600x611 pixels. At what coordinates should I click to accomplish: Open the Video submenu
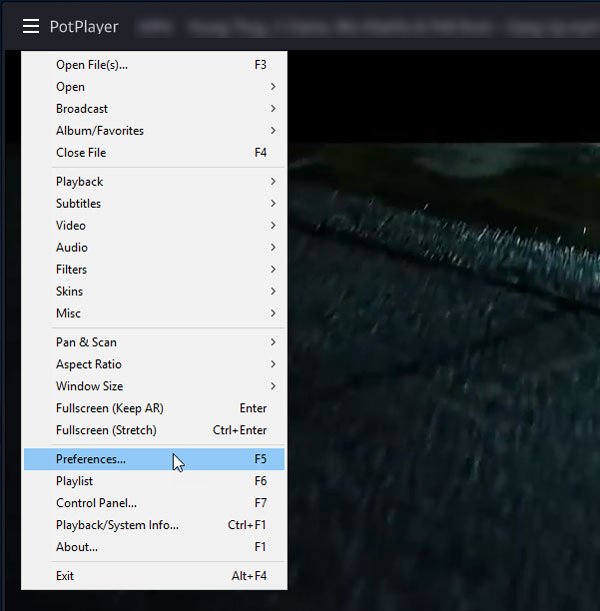[x=71, y=226]
